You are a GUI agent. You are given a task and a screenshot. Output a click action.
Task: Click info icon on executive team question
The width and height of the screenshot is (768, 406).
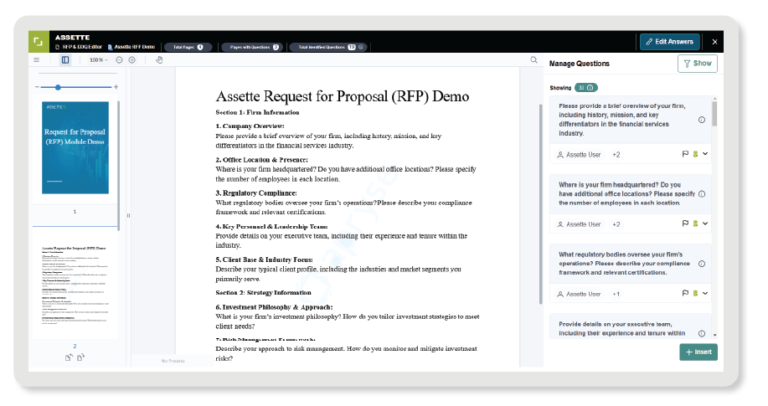click(x=701, y=334)
